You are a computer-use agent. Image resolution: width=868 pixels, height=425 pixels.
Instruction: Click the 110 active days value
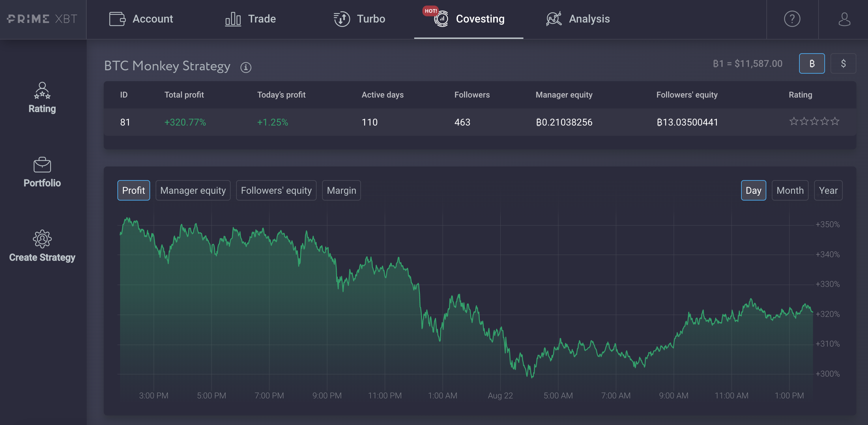[x=370, y=122]
